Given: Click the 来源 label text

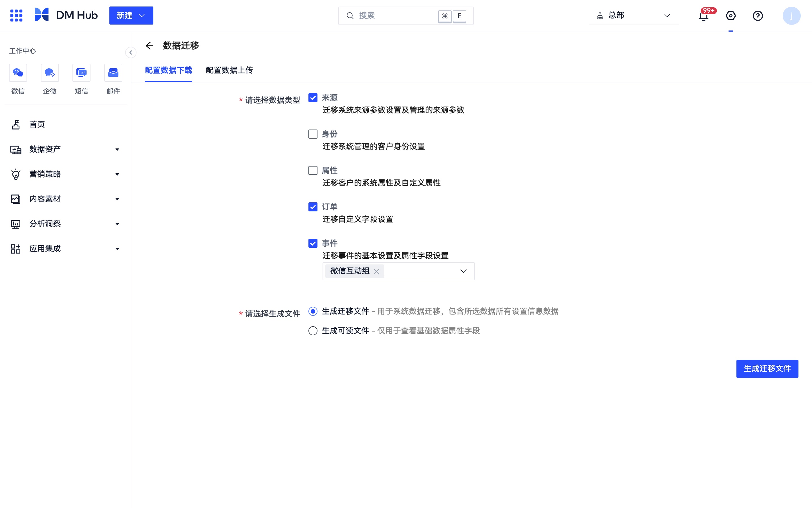Looking at the screenshot, I should tap(330, 98).
